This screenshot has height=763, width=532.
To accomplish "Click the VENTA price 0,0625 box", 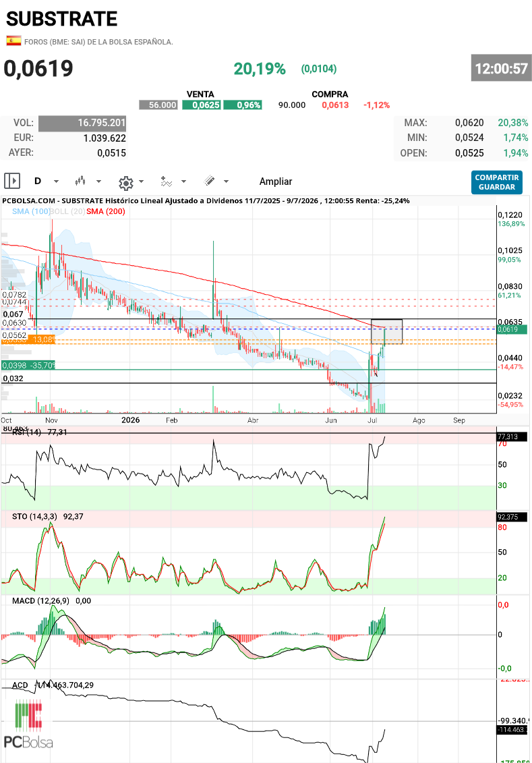I will point(202,105).
